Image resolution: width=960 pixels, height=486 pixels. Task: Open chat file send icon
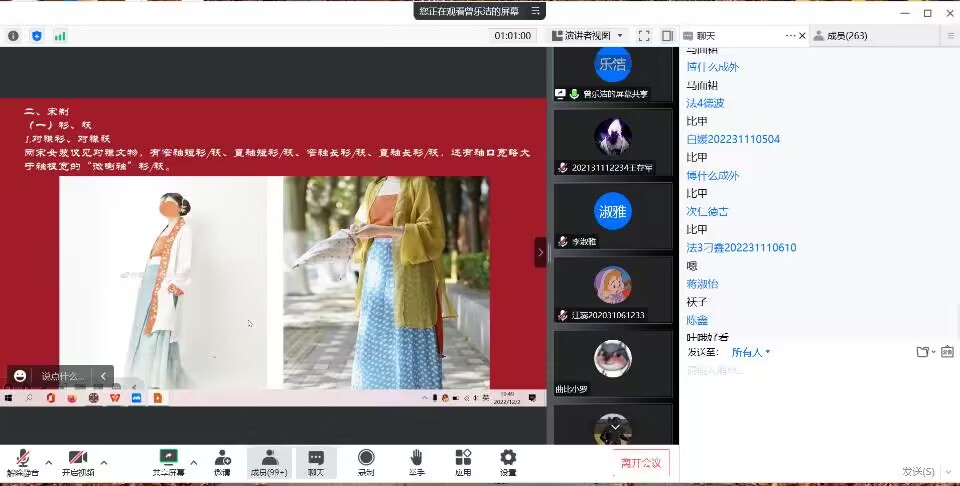[923, 352]
